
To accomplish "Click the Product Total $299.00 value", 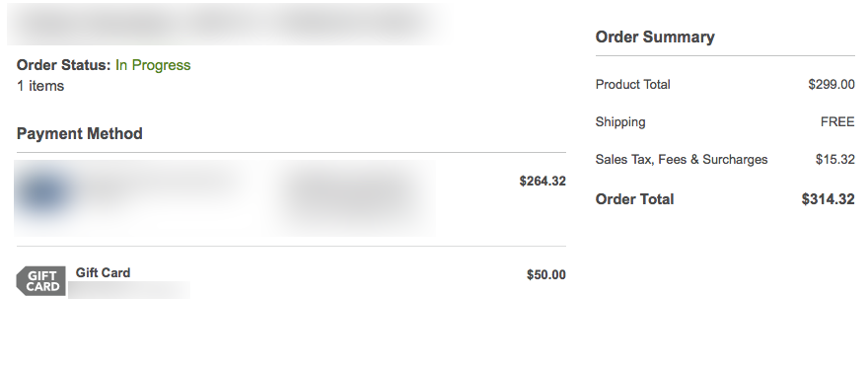I will tap(832, 85).
